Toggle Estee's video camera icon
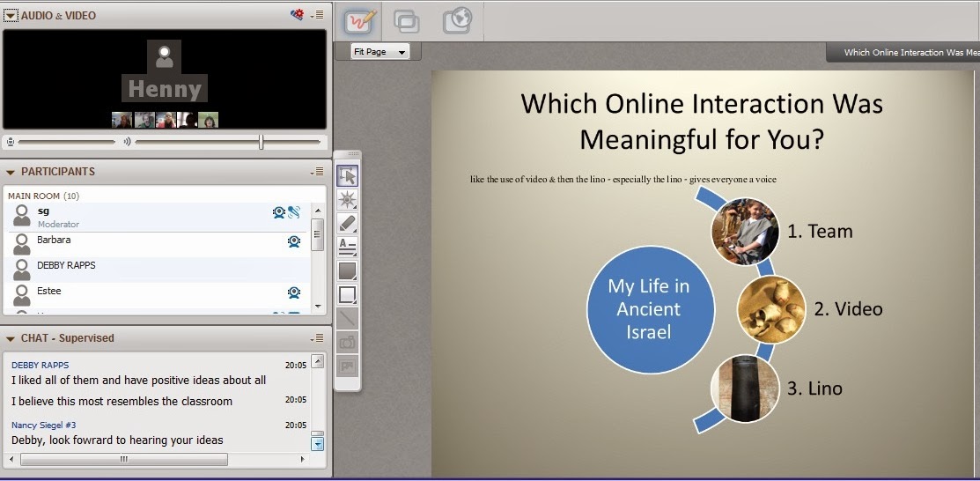The height and width of the screenshot is (481, 980). point(294,292)
